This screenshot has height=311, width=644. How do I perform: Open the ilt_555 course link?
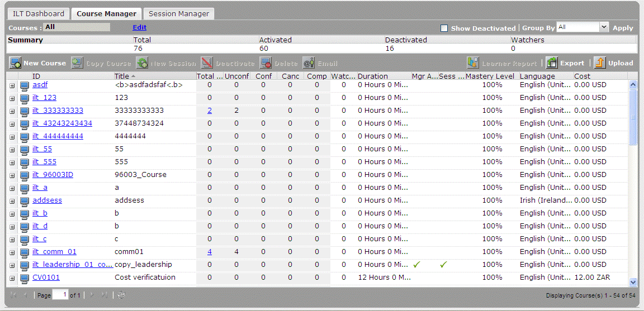44,162
